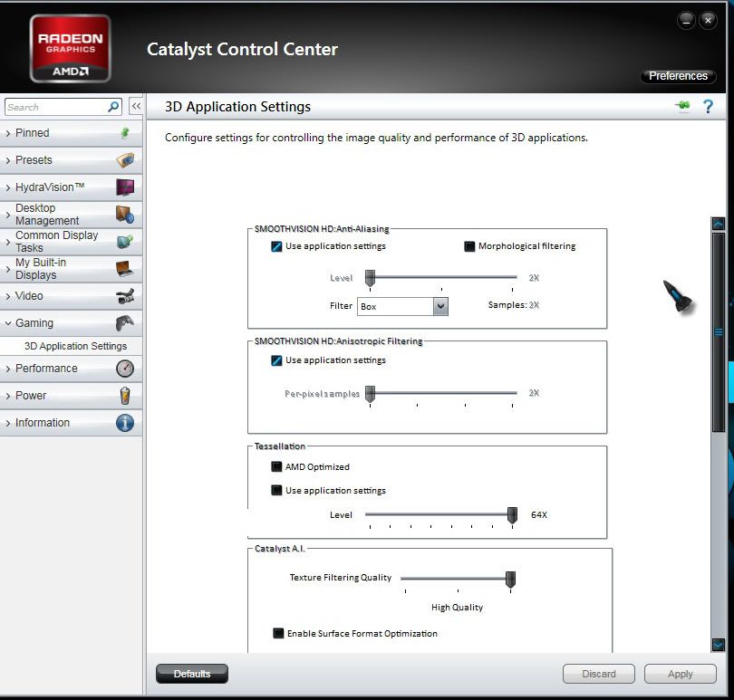This screenshot has height=700, width=734.
Task: Open the HydraVision menu item
Action: click(x=72, y=187)
